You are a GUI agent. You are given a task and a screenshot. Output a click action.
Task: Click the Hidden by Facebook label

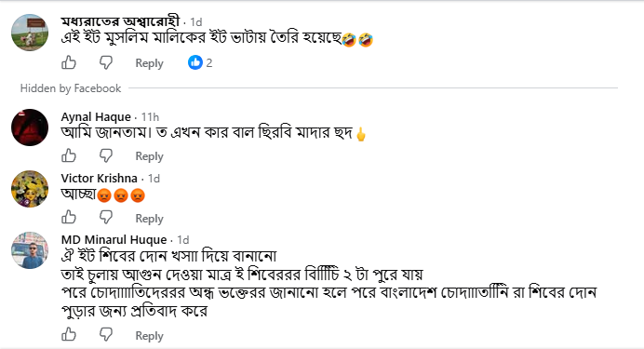(x=71, y=88)
